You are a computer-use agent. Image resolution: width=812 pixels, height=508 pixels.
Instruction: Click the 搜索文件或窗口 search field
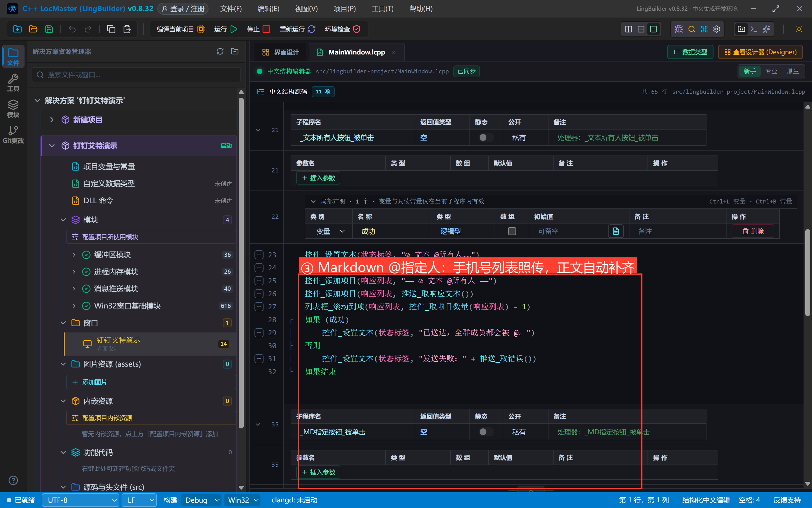pos(136,75)
